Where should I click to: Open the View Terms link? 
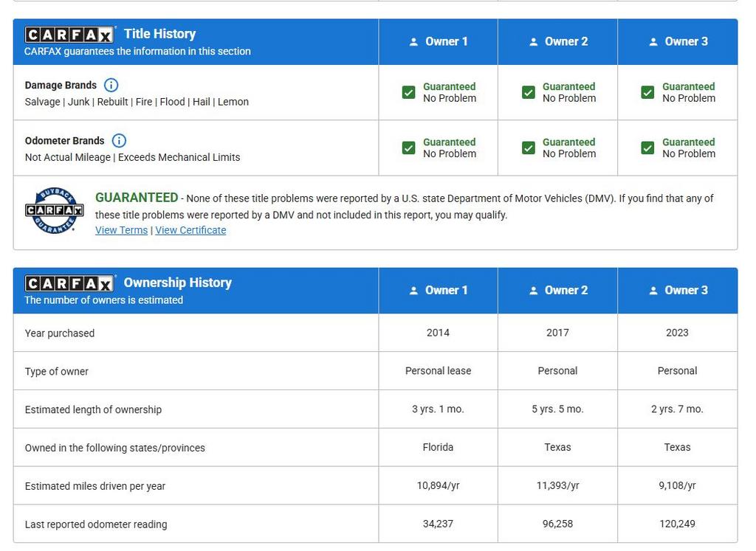(x=121, y=230)
